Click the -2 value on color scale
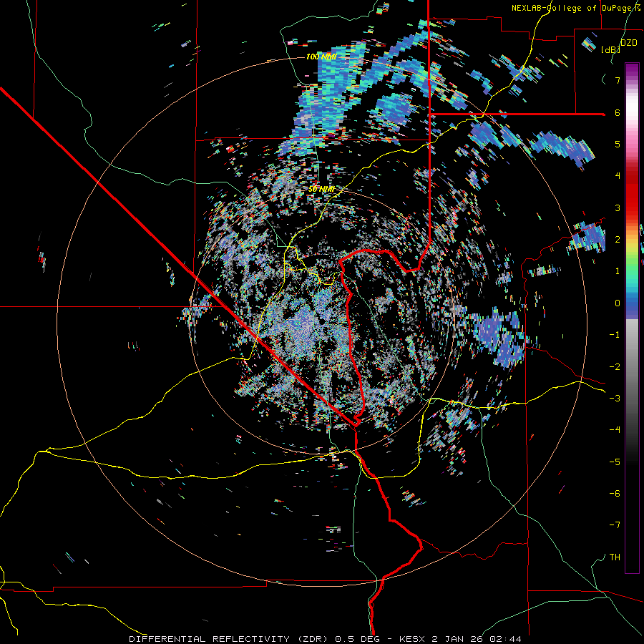644x644 pixels. click(615, 367)
